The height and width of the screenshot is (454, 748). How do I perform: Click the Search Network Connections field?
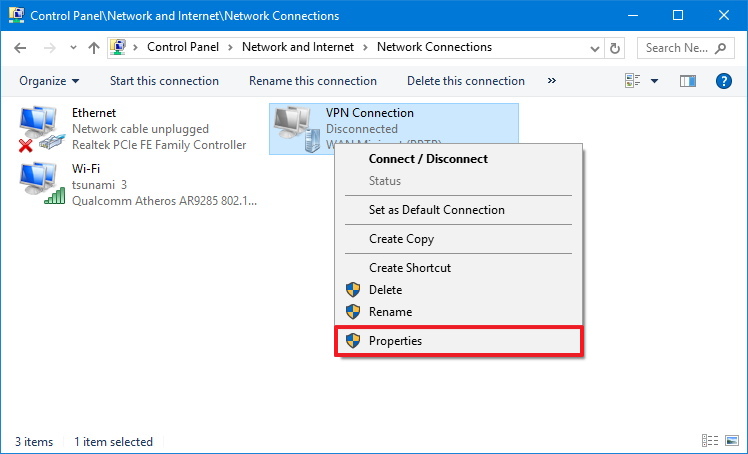[x=677, y=47]
